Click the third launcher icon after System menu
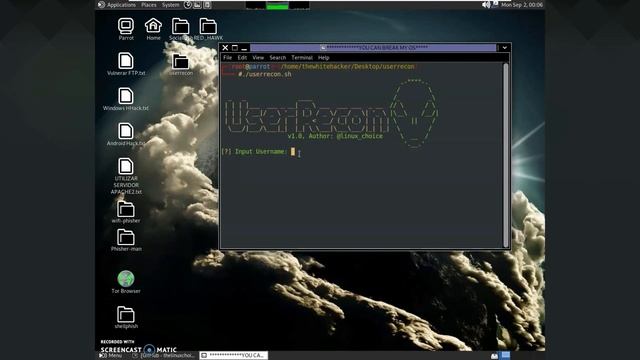The image size is (640, 360). click(x=207, y=5)
